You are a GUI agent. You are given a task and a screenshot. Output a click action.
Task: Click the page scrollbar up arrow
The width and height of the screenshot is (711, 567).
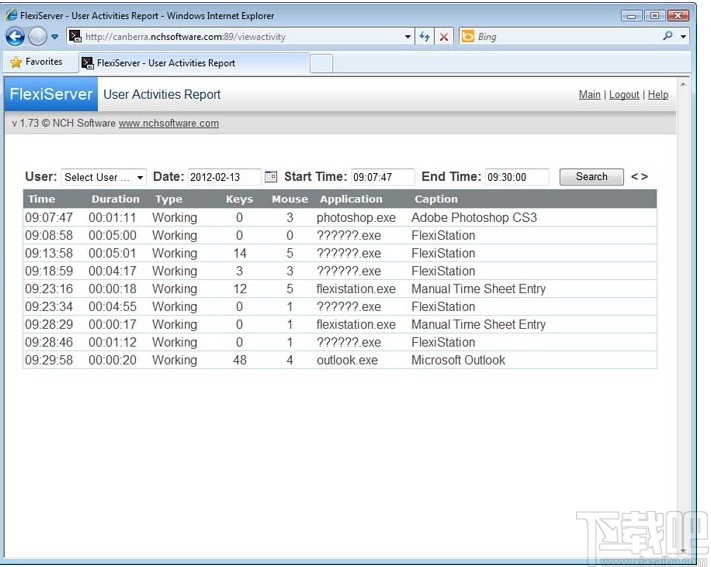(x=683, y=84)
